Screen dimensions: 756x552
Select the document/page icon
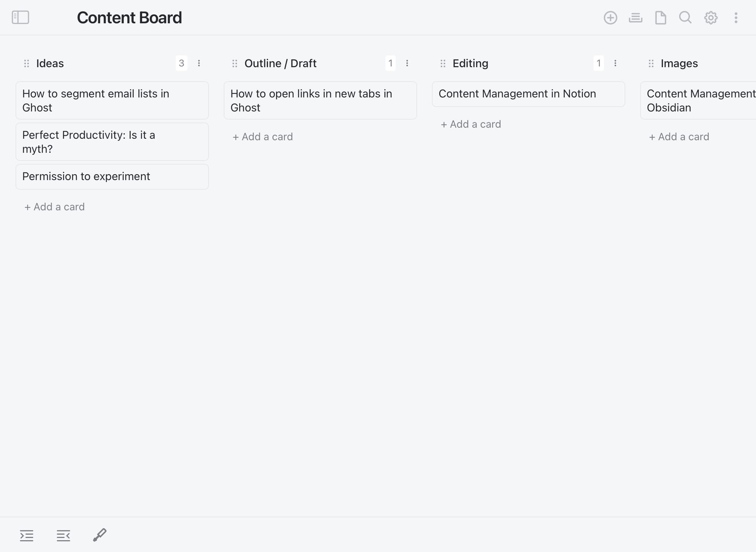tap(660, 18)
